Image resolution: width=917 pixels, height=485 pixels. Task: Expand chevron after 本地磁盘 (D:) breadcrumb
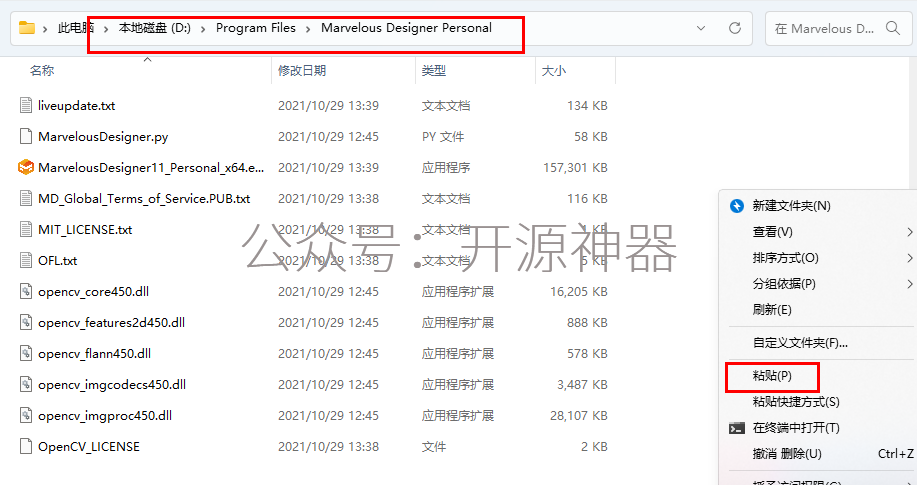(x=203, y=28)
